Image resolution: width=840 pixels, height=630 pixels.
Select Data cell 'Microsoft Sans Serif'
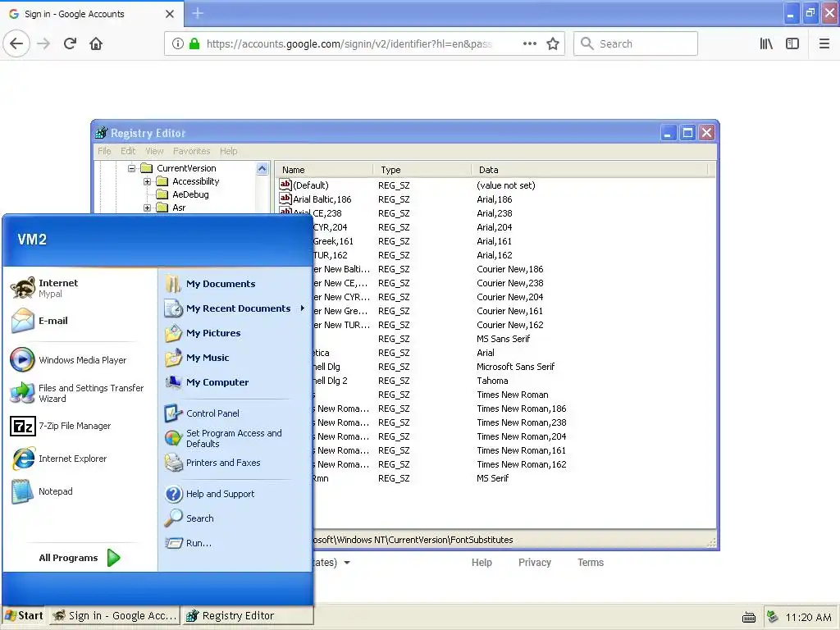(x=515, y=367)
